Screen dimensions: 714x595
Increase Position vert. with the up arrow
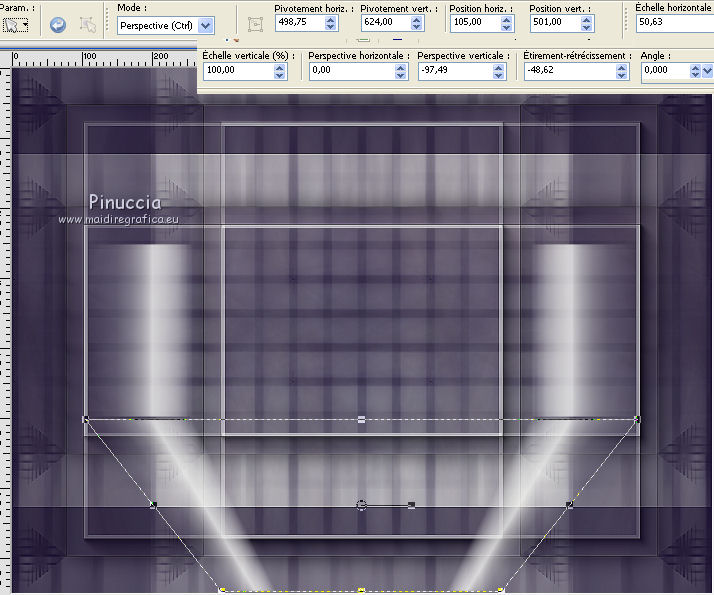(586, 20)
